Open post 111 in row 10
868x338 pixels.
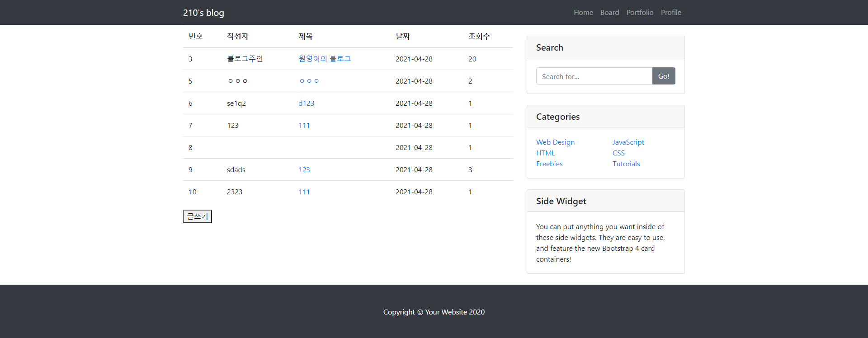304,192
